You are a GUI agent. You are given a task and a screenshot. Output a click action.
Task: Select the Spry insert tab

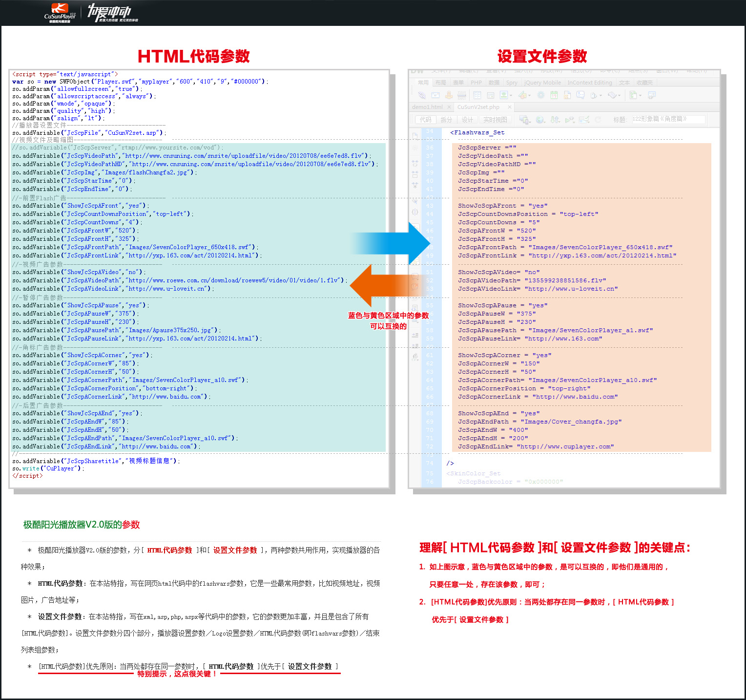coord(512,83)
